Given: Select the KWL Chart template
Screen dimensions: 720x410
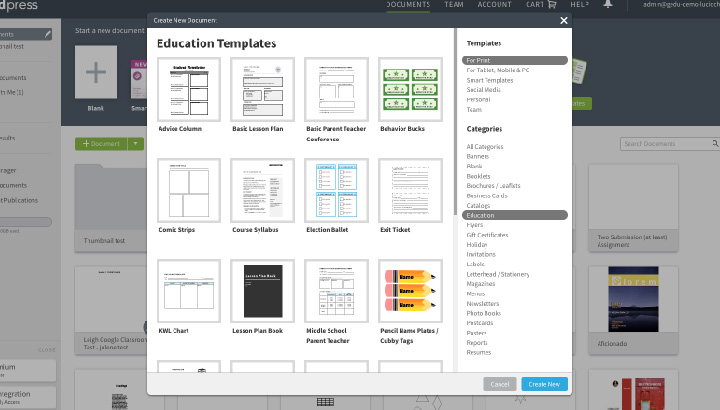Looking at the screenshot, I should coord(189,291).
